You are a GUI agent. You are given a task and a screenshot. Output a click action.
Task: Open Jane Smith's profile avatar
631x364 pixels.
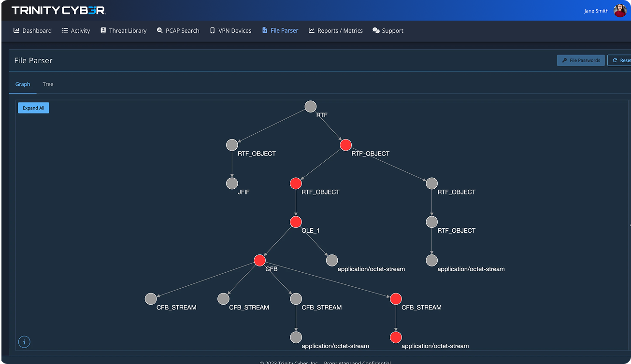(620, 11)
